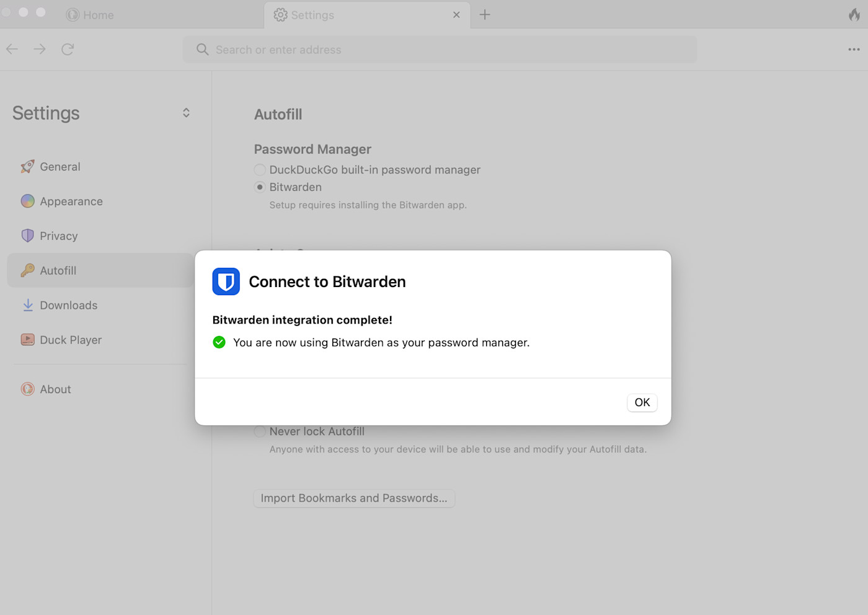Select the Bitwarden password manager radio button
868x615 pixels.
tap(259, 187)
